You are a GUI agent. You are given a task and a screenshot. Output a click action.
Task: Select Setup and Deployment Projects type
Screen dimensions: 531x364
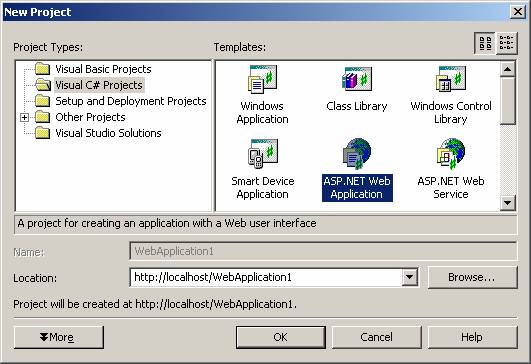[131, 101]
